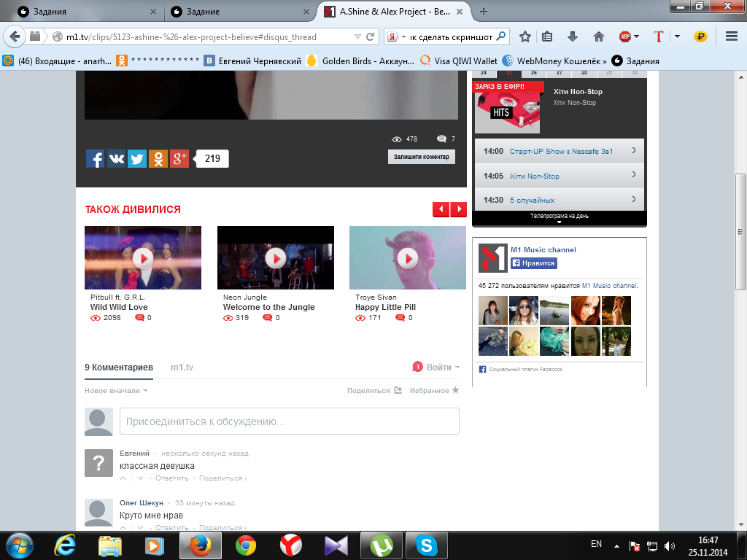Share the clip on Facebook

pos(95,158)
